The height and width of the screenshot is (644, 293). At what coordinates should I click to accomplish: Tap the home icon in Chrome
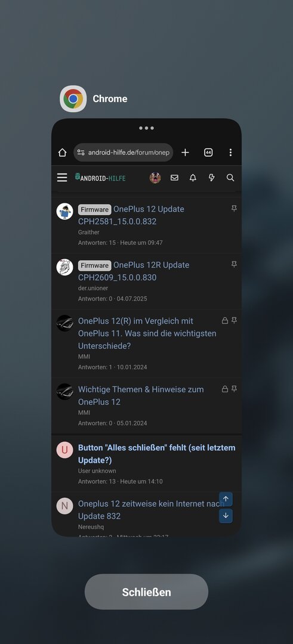tap(63, 153)
